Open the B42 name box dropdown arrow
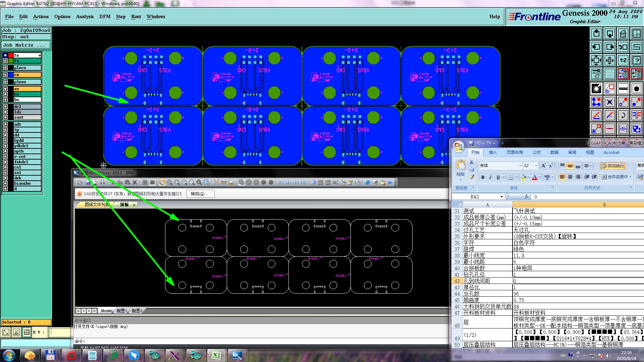Screen dimensions: 644x362 pos(501,197)
